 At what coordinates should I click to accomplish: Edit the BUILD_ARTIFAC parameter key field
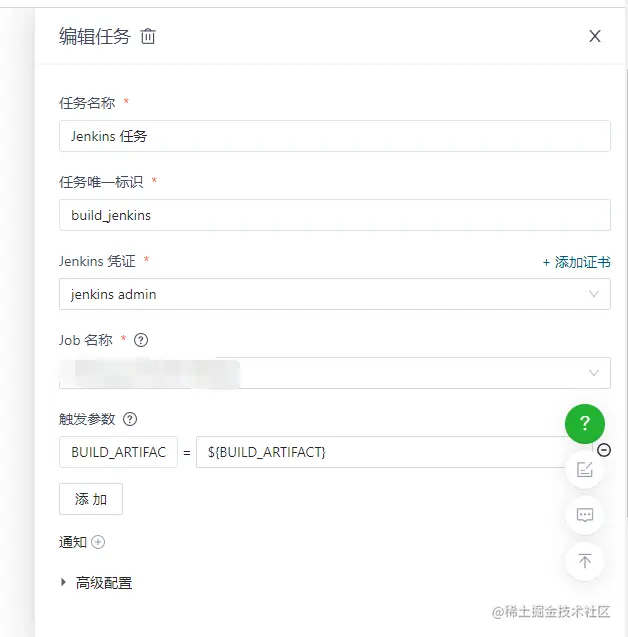point(118,452)
